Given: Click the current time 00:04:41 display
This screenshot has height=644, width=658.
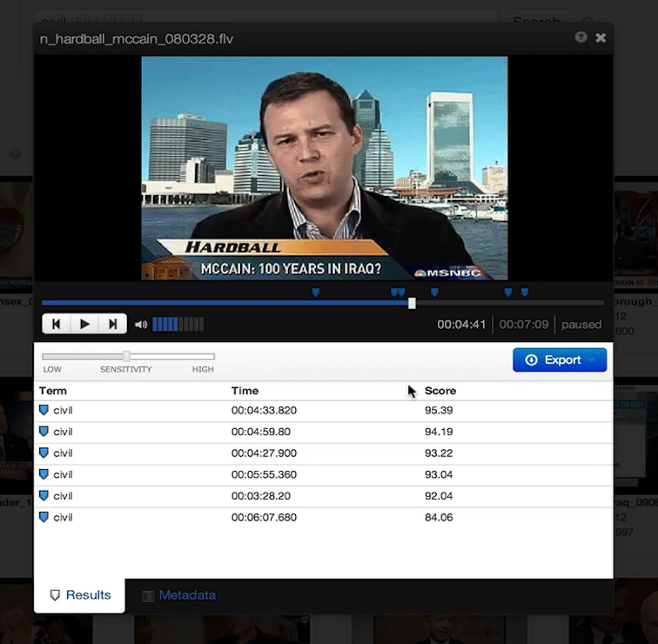Looking at the screenshot, I should 461,325.
